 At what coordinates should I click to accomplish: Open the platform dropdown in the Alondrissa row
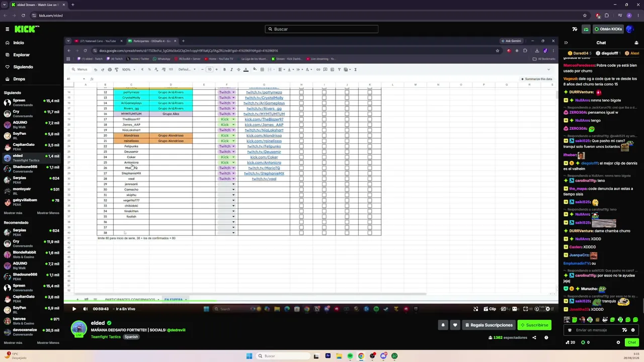click(226, 136)
